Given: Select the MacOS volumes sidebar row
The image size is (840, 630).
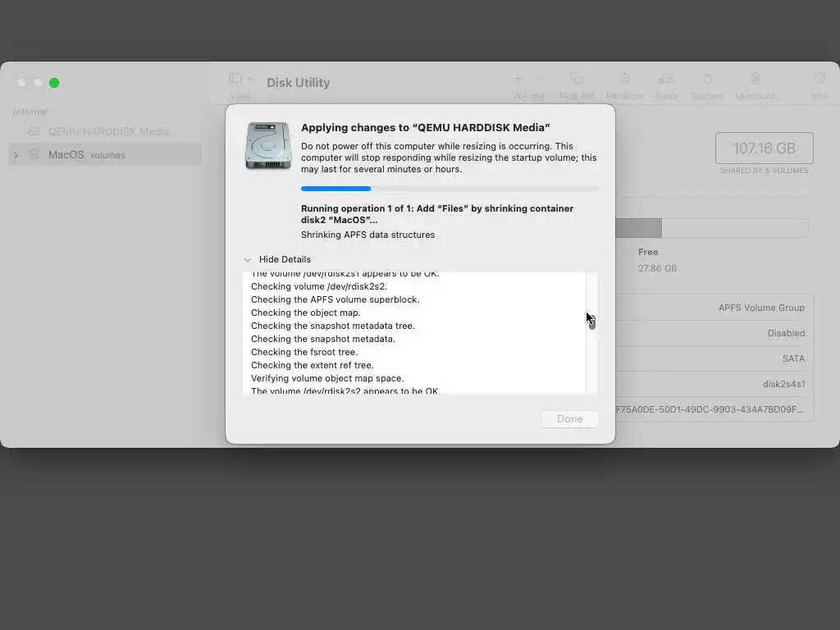Looking at the screenshot, I should 105,155.
